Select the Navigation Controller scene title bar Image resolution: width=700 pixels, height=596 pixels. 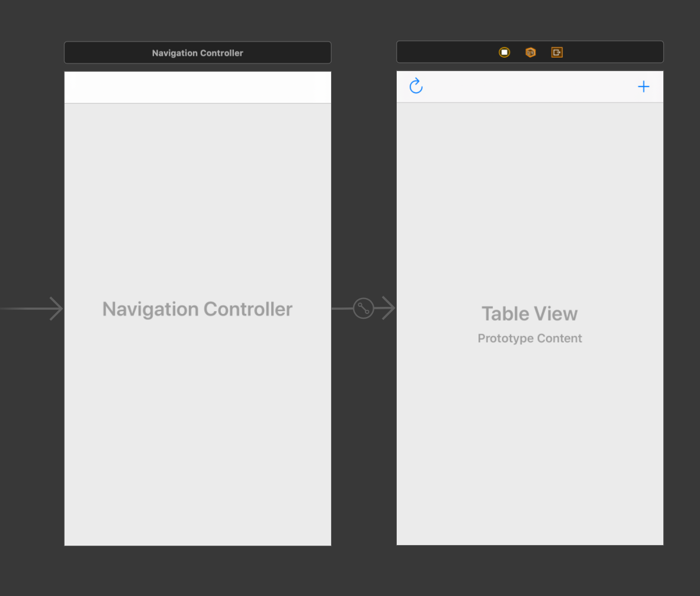pyautogui.click(x=198, y=53)
